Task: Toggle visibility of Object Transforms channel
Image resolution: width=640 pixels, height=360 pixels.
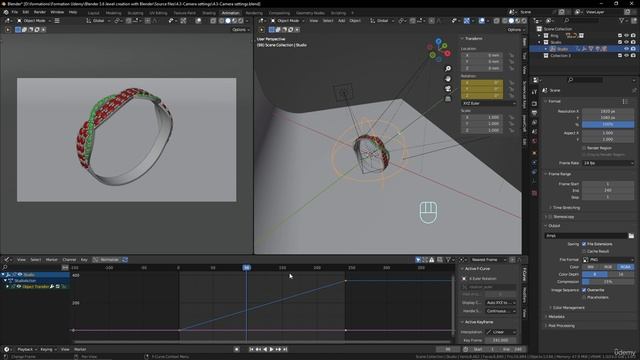Action: pyautogui.click(x=19, y=287)
